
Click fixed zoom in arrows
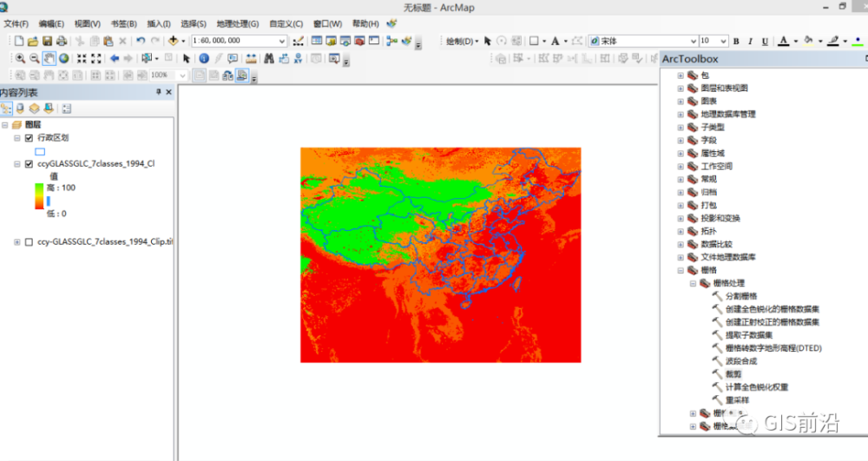point(82,59)
